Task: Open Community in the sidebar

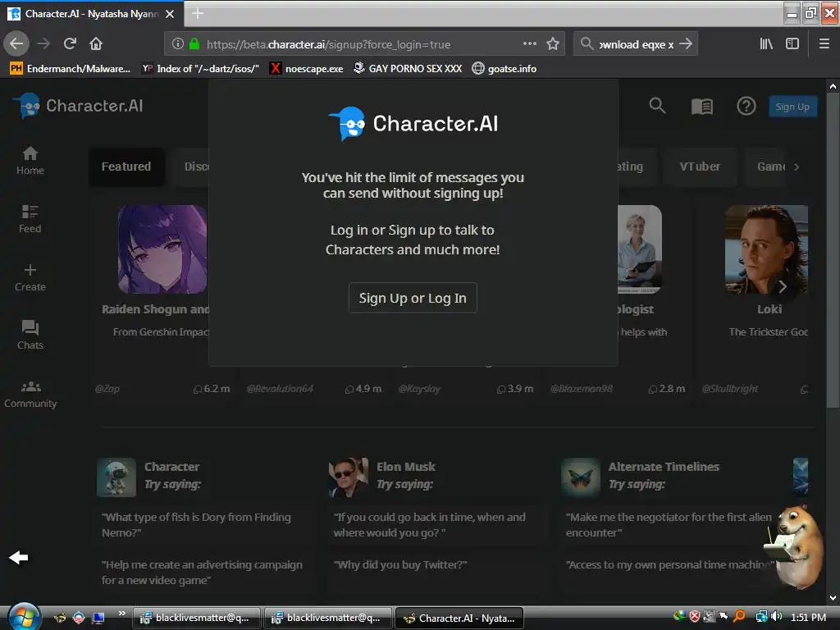Action: [x=30, y=395]
